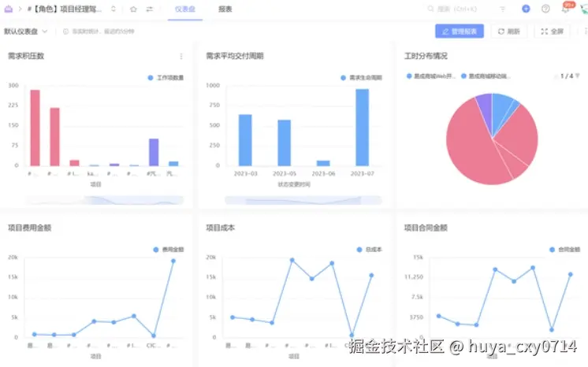Toggle the 费用金额 legend in 项目费用金额 chart

click(169, 250)
